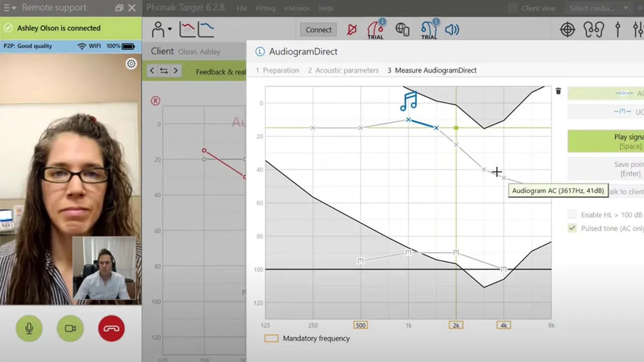Uncheck the Pulsed tone checkbox
The height and width of the screenshot is (362, 644).
point(573,228)
